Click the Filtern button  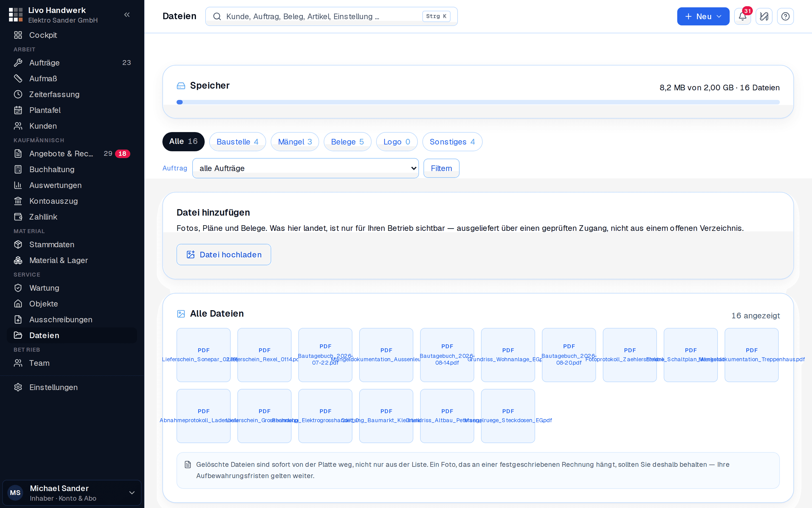(441, 168)
